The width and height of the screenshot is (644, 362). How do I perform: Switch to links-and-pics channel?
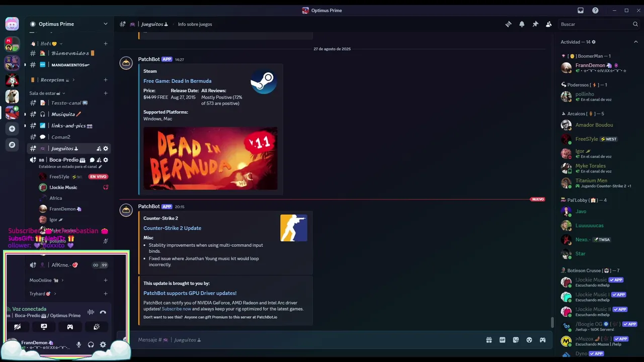pos(69,126)
